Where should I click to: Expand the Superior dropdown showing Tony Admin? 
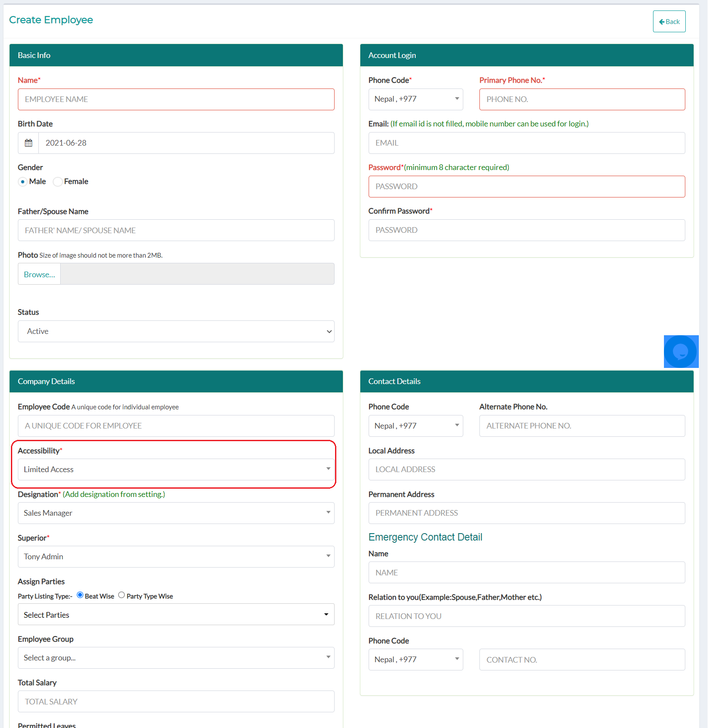tap(176, 557)
